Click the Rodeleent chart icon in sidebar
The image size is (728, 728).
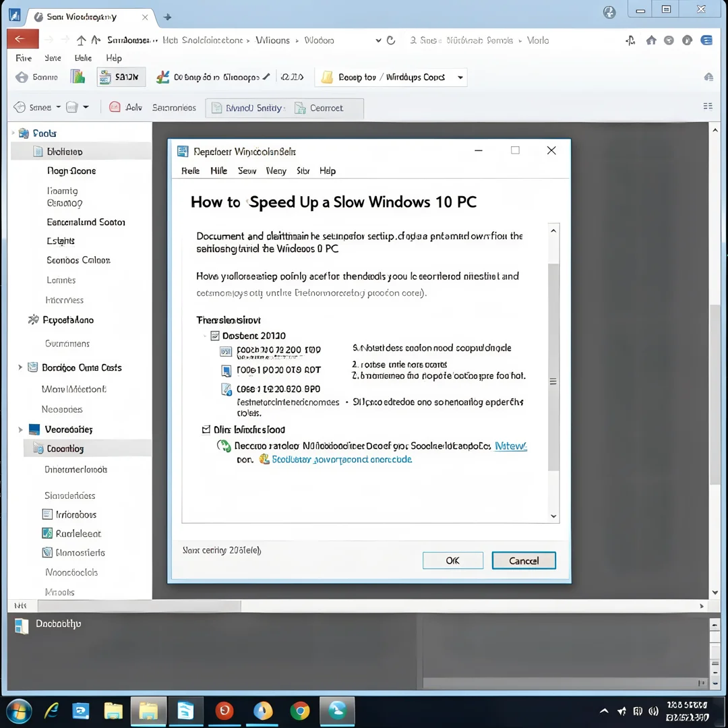(47, 533)
